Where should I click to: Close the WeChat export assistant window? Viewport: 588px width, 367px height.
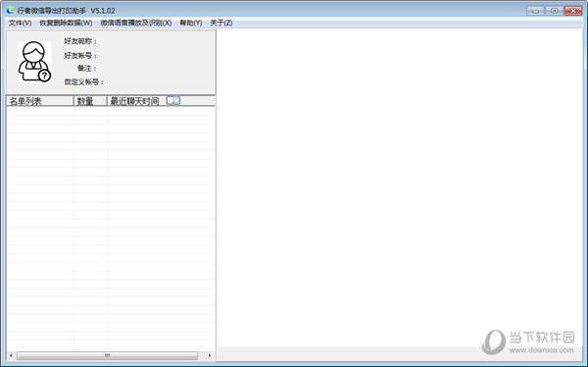(573, 11)
